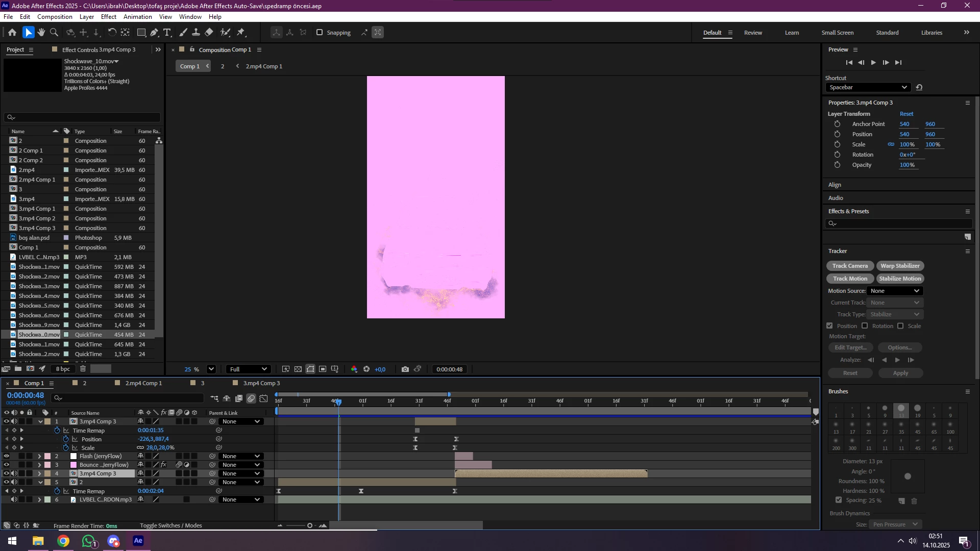Click the timeline zoom slider handle
The height and width of the screenshot is (551, 980).
[x=309, y=525]
